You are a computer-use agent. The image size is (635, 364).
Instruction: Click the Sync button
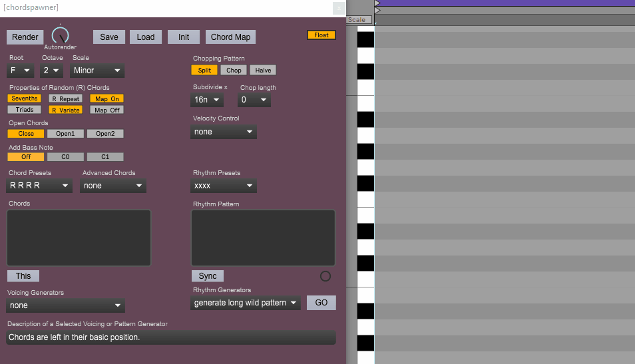pyautogui.click(x=208, y=275)
